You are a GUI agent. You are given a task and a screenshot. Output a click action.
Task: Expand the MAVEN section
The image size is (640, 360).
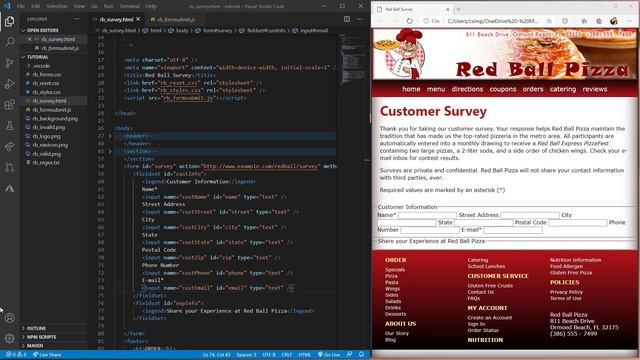click(x=35, y=346)
